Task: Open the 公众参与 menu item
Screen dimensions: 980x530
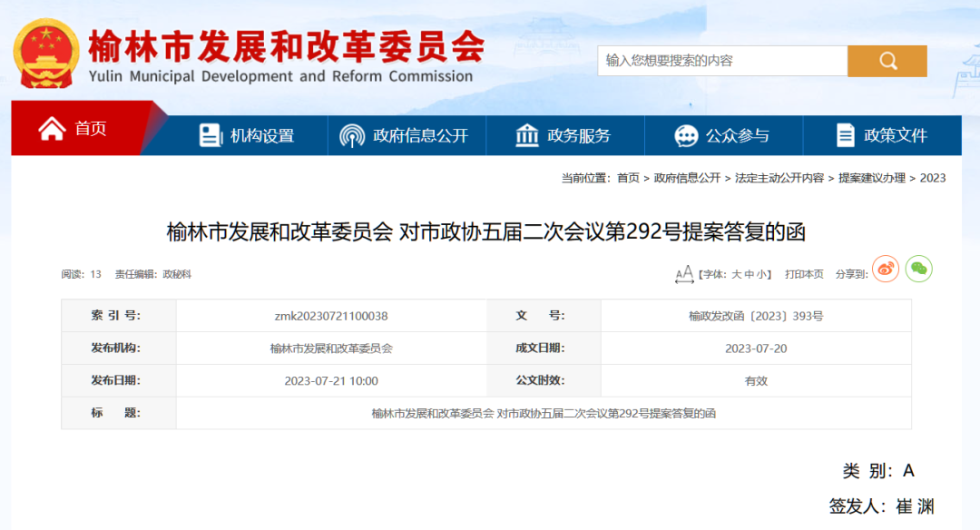Action: click(724, 135)
